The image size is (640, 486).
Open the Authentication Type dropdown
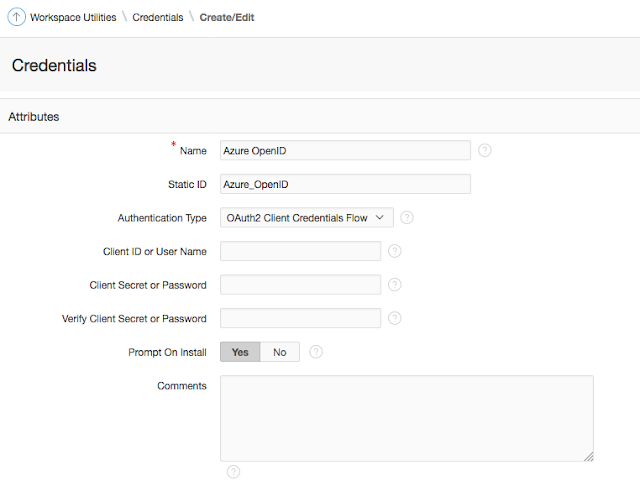point(306,217)
